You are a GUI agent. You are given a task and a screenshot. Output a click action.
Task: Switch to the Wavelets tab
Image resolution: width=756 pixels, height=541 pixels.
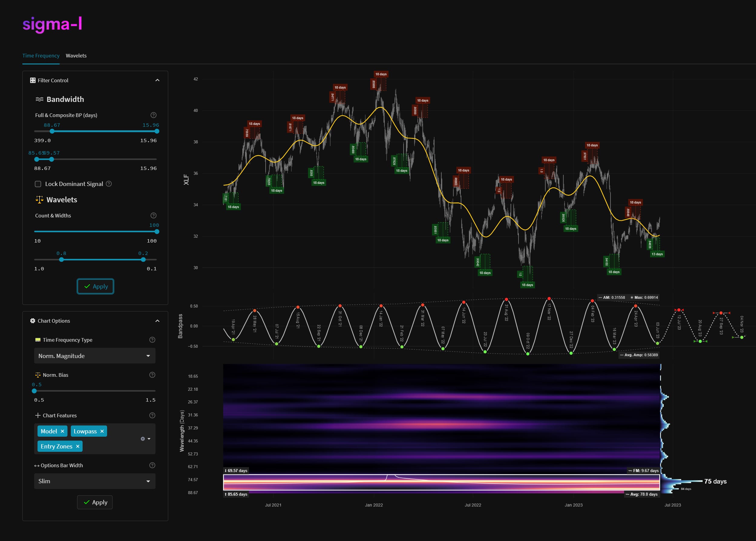click(x=76, y=56)
